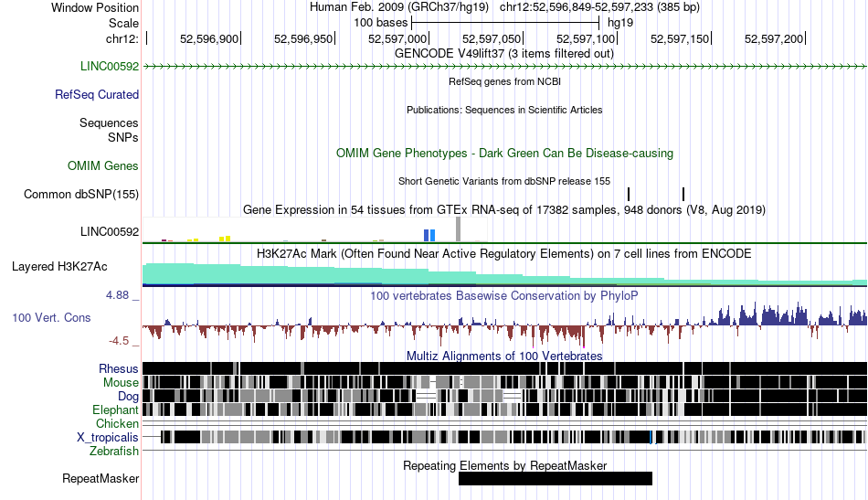The width and height of the screenshot is (868, 500).
Task: Click the GTEx Gene Expression track title
Action: (x=504, y=210)
